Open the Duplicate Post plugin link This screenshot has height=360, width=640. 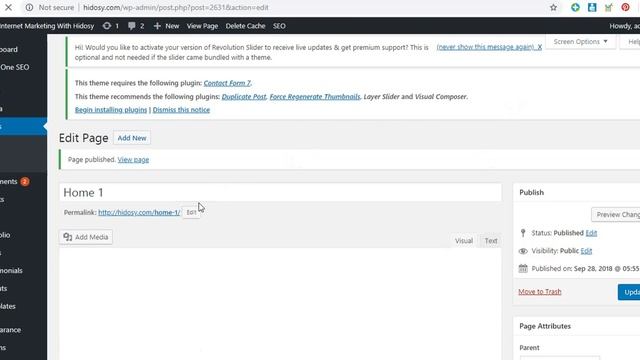tap(244, 97)
